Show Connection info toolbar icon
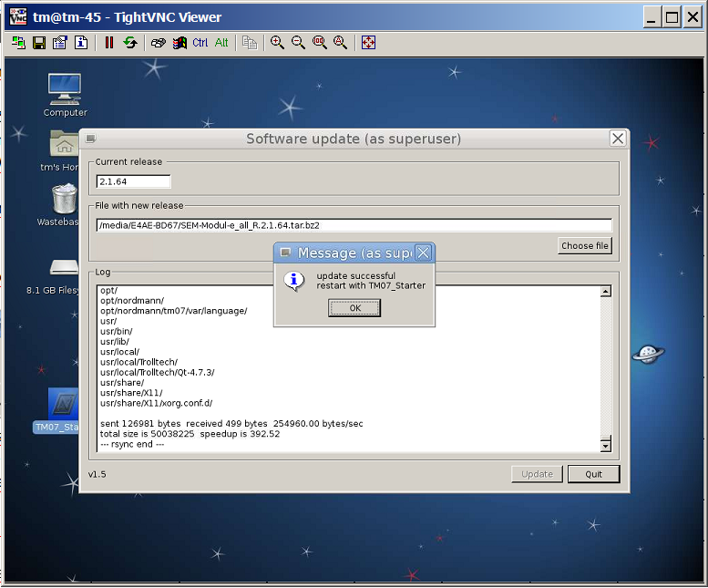This screenshot has width=708, height=588. point(81,43)
